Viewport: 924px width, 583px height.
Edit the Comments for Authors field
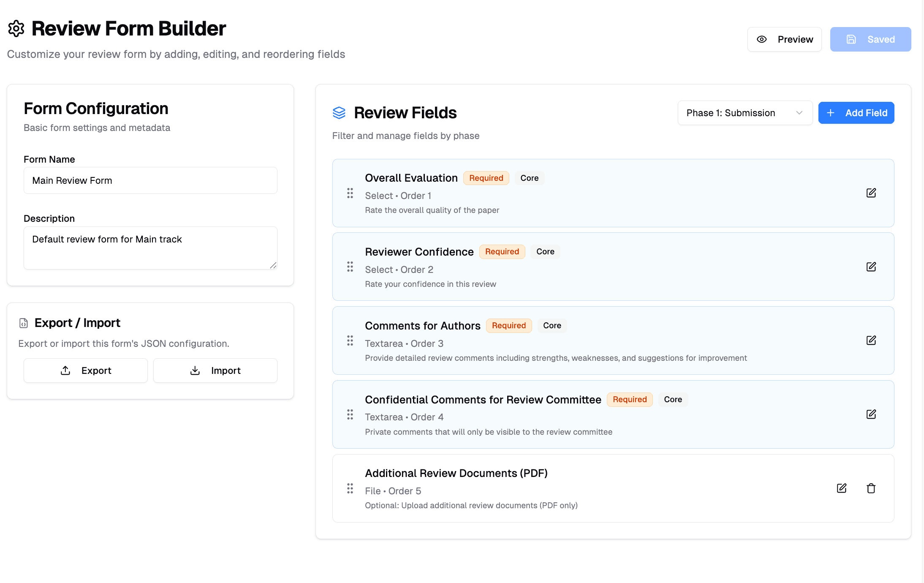pos(872,341)
